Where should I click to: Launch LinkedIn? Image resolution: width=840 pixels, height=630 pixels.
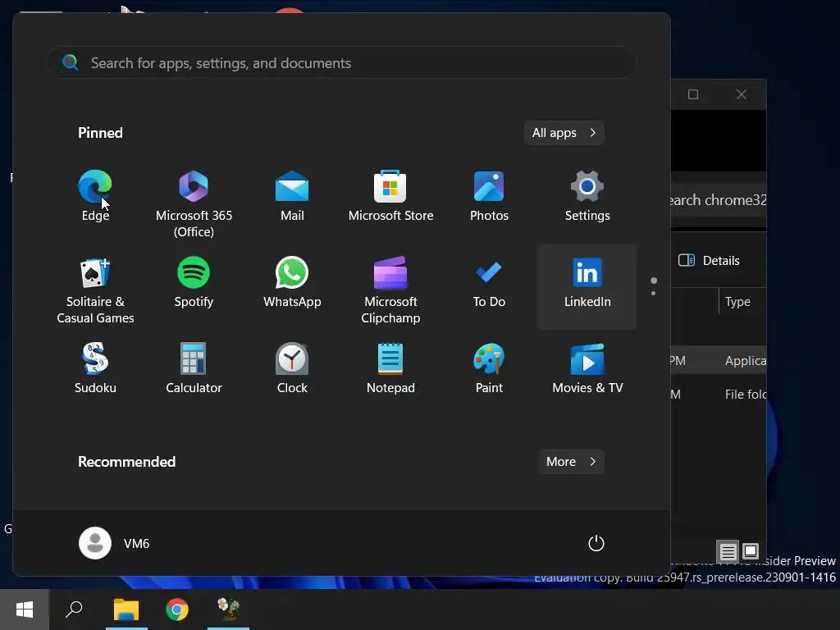pos(587,286)
